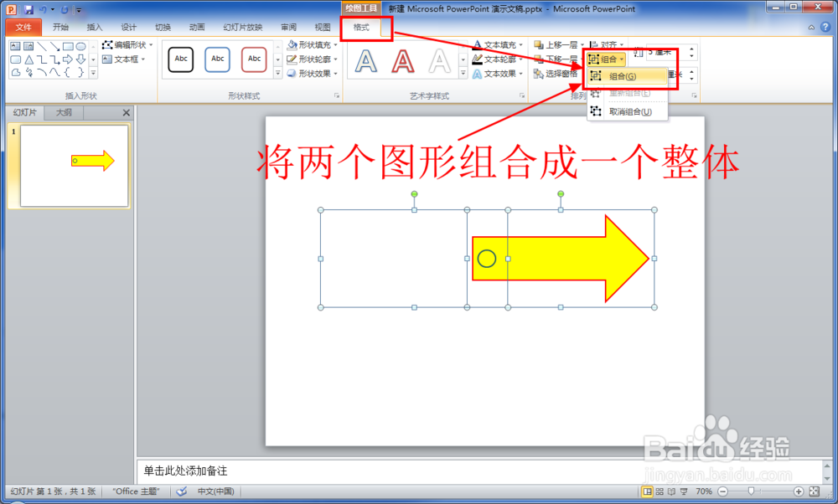Click the zoom in plus button
Screen dimensions: 838x504
click(x=799, y=491)
